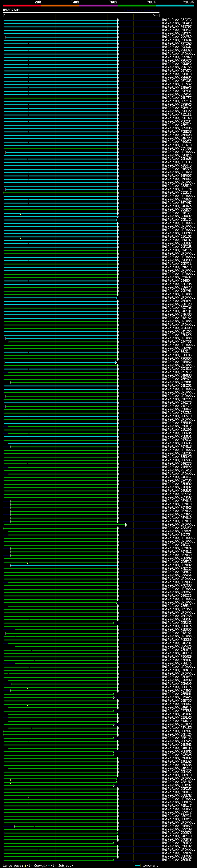Click hit label UniRef100_Q962T8
Image resolution: width=197 pixels, height=868 pixels.
[177, 403]
